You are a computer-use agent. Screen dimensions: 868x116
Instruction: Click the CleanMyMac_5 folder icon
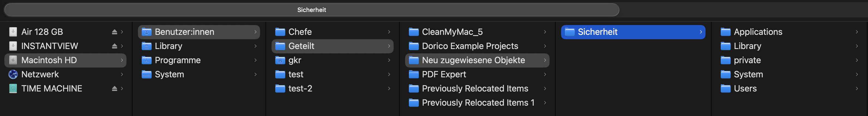point(414,32)
